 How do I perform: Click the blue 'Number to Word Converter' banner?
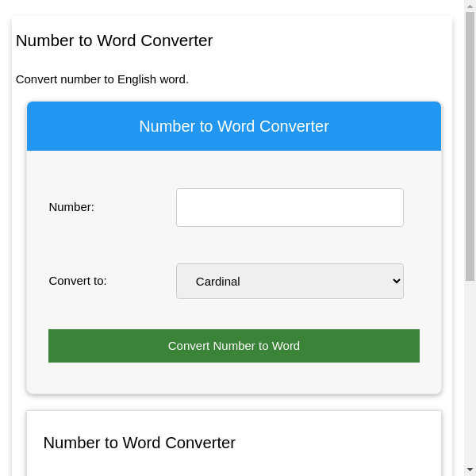[234, 126]
